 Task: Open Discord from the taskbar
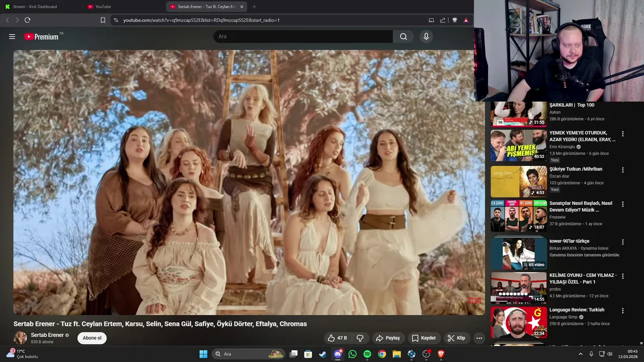(x=338, y=354)
